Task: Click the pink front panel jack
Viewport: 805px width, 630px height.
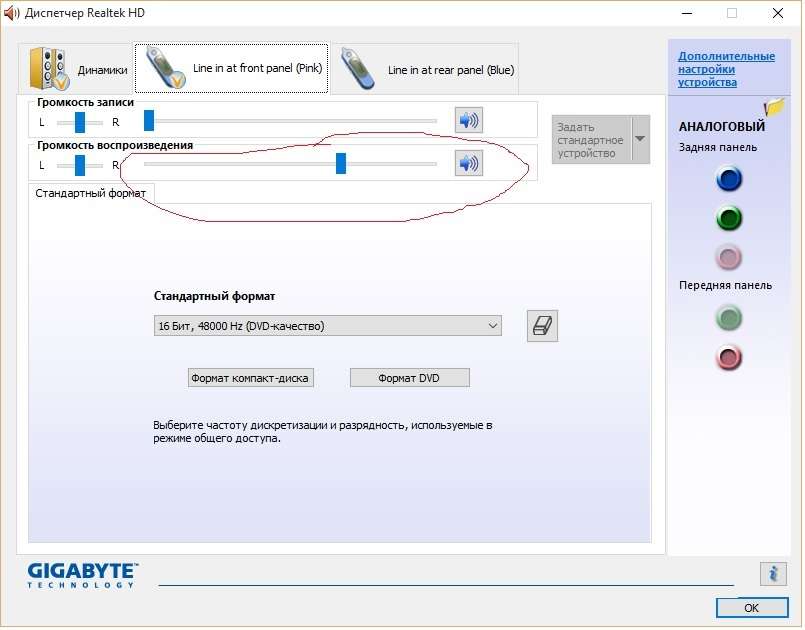Action: tap(729, 357)
